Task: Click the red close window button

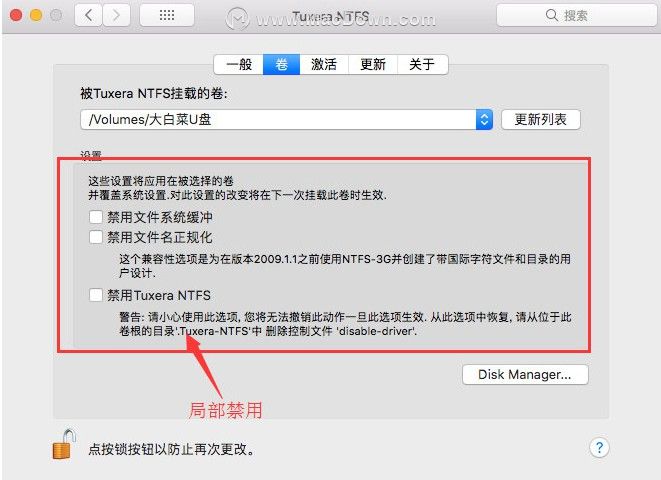Action: coord(16,16)
